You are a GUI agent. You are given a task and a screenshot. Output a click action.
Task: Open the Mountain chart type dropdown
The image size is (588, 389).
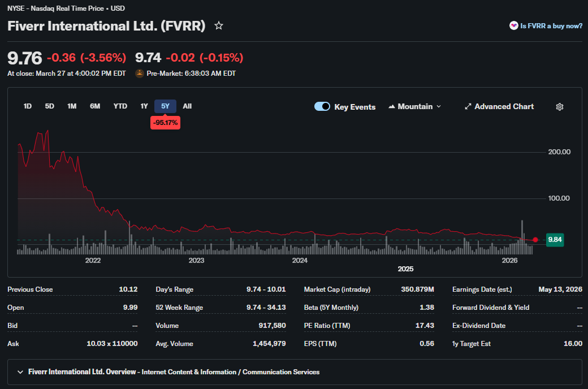click(x=414, y=106)
